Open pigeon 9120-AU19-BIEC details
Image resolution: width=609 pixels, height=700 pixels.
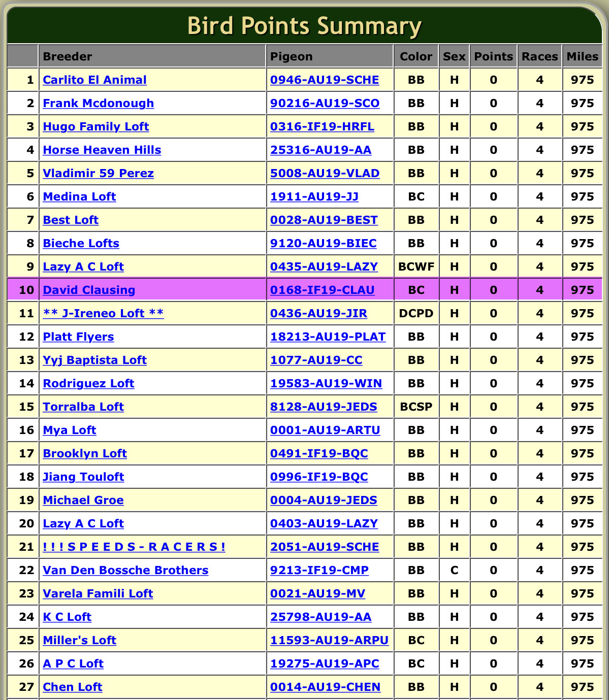pyautogui.click(x=323, y=244)
